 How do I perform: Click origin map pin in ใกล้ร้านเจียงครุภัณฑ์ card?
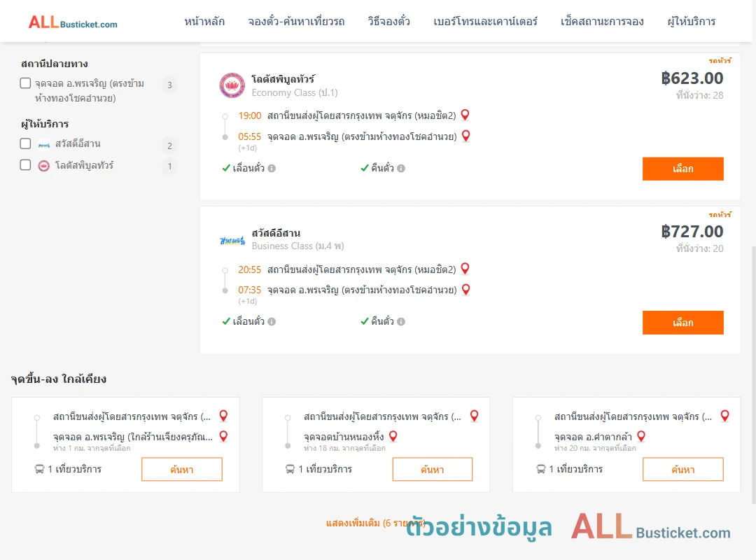(x=224, y=416)
